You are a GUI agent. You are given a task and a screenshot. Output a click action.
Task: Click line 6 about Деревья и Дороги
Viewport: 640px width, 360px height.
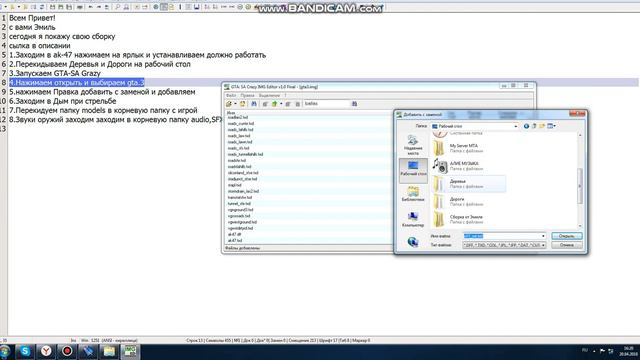[x=100, y=64]
